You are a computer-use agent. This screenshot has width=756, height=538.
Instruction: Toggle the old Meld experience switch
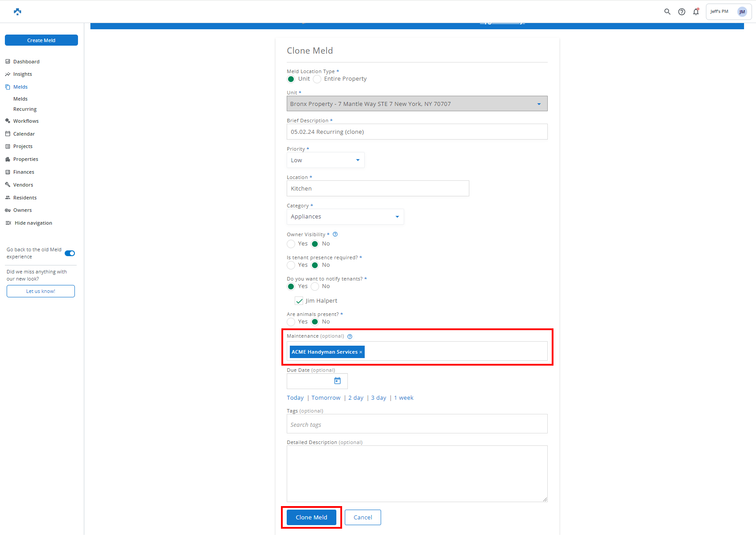point(70,253)
